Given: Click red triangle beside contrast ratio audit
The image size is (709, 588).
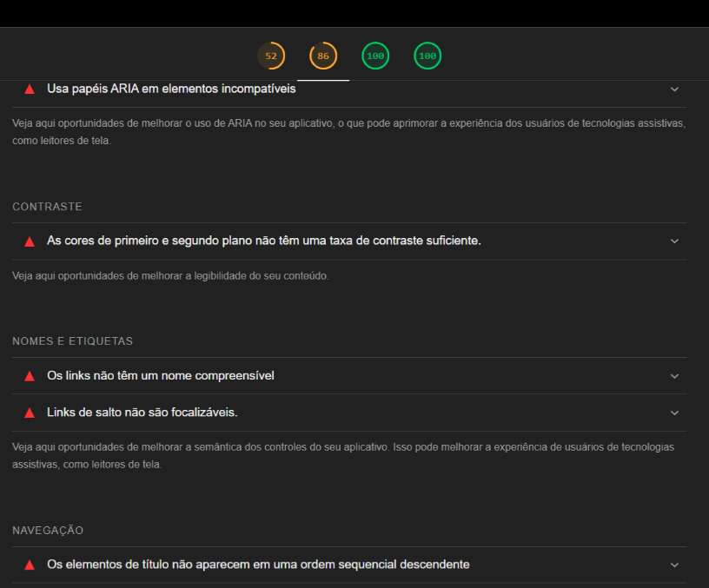Looking at the screenshot, I should [30, 241].
